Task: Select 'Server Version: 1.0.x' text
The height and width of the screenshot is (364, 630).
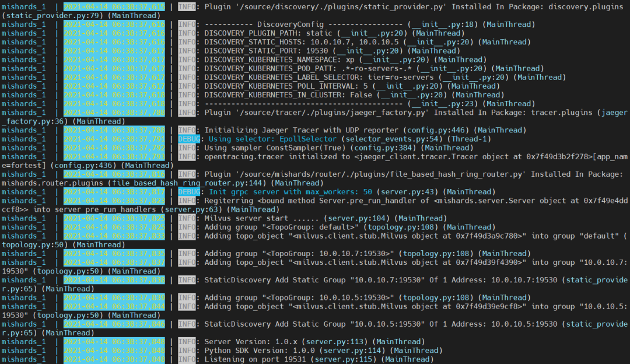Action: point(251,342)
